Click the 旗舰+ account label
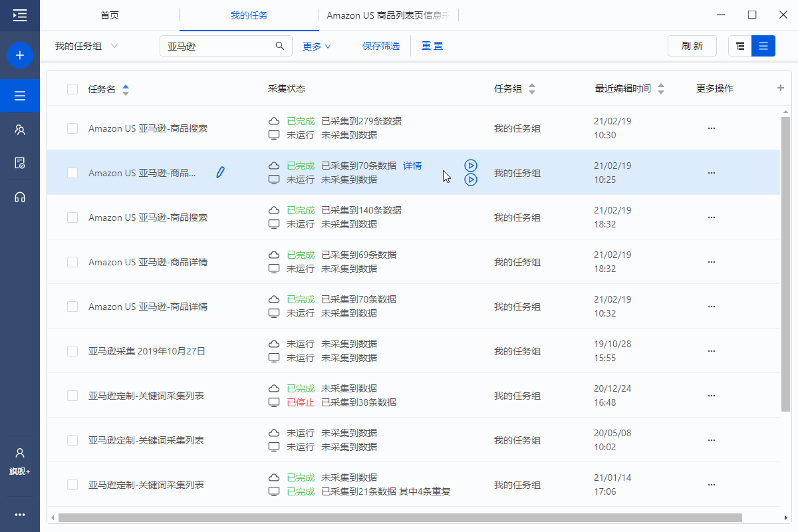The width and height of the screenshot is (798, 532). pyautogui.click(x=20, y=471)
